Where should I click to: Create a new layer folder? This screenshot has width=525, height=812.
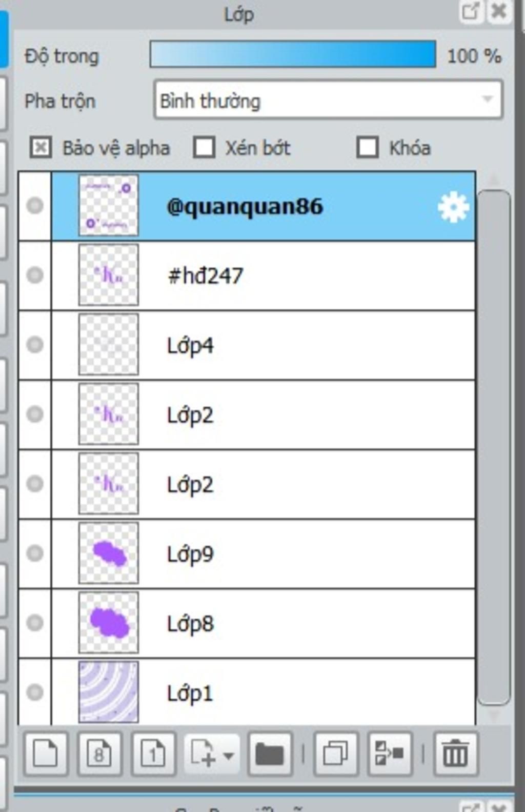(x=270, y=754)
